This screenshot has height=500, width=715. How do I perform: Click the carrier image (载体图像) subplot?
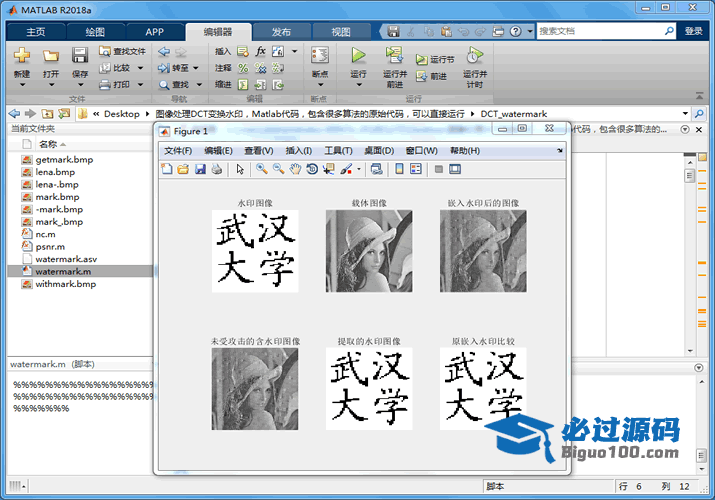pos(369,251)
